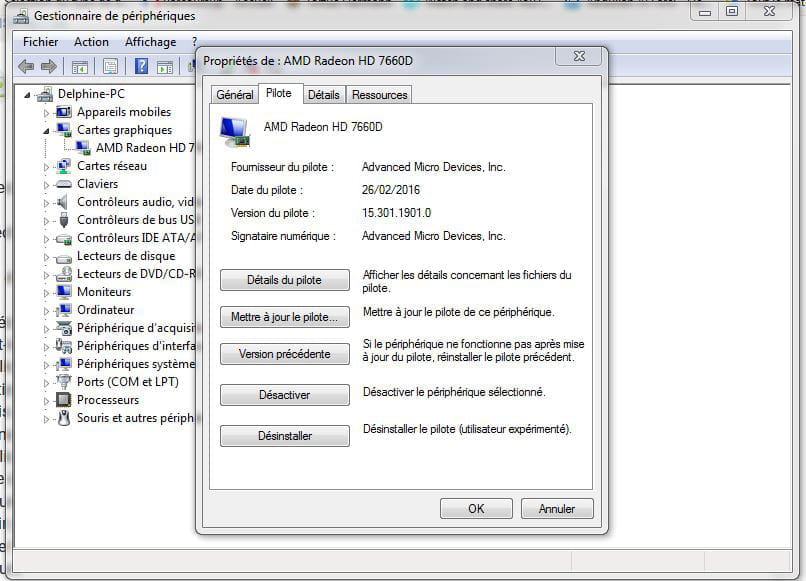Expand the Processeurs node arrow
This screenshot has height=581, width=806.
(46, 401)
